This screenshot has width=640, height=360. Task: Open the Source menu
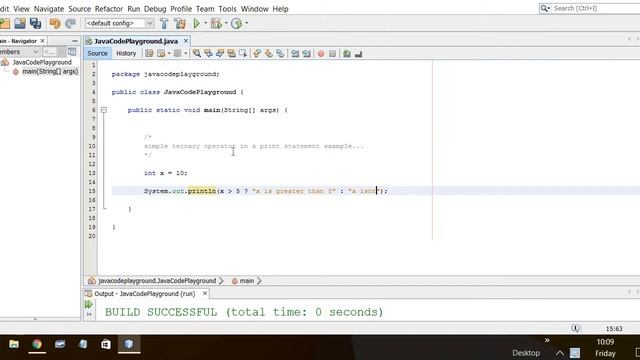point(79,9)
